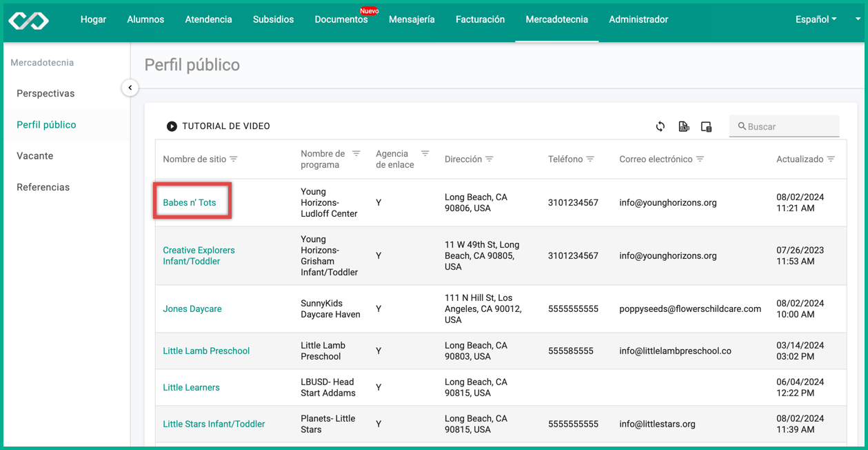The image size is (868, 450).
Task: Open the Facturación menu
Action: coord(480,19)
